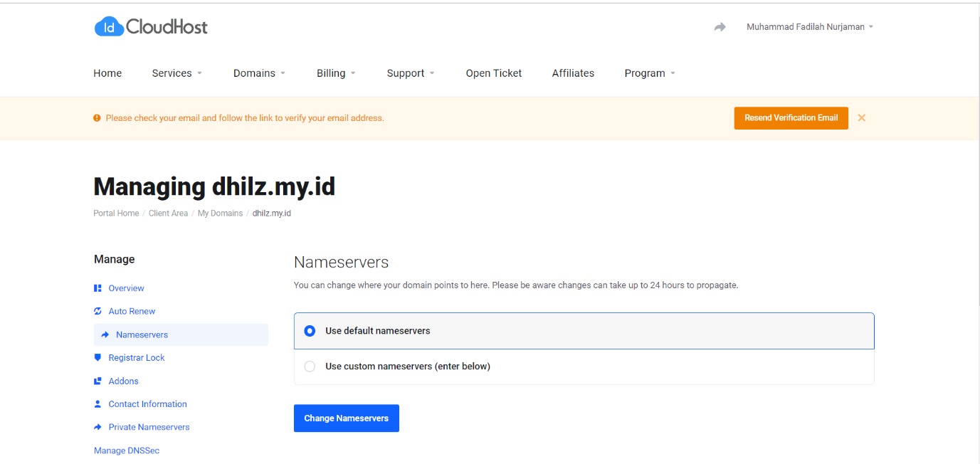Click the orange warning icon in verification banner

tap(97, 118)
